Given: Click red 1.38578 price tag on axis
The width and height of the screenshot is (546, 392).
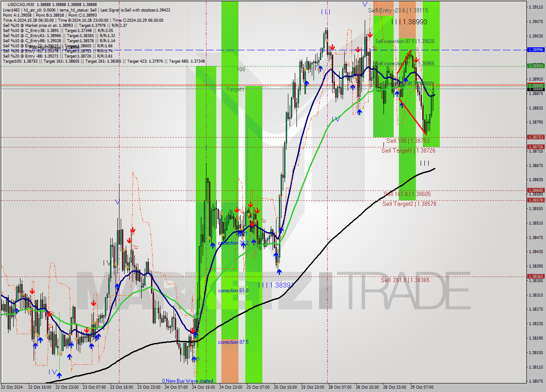Looking at the screenshot, I should [x=535, y=200].
